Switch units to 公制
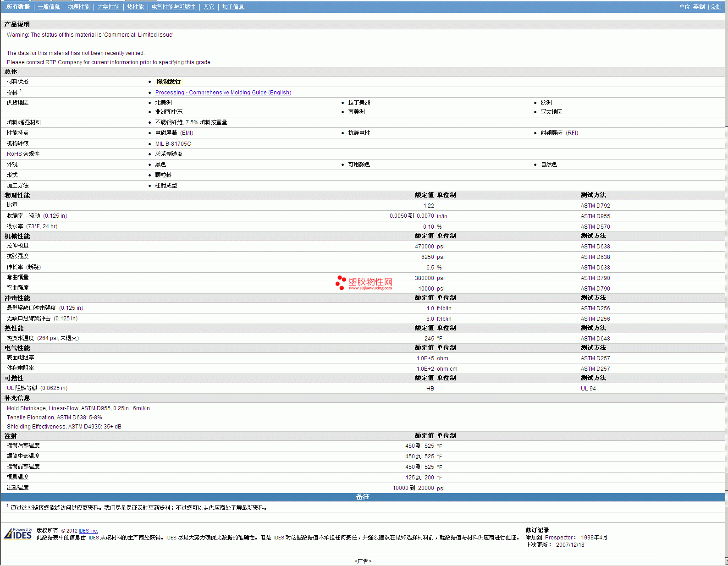The height and width of the screenshot is (566, 728). (x=716, y=7)
